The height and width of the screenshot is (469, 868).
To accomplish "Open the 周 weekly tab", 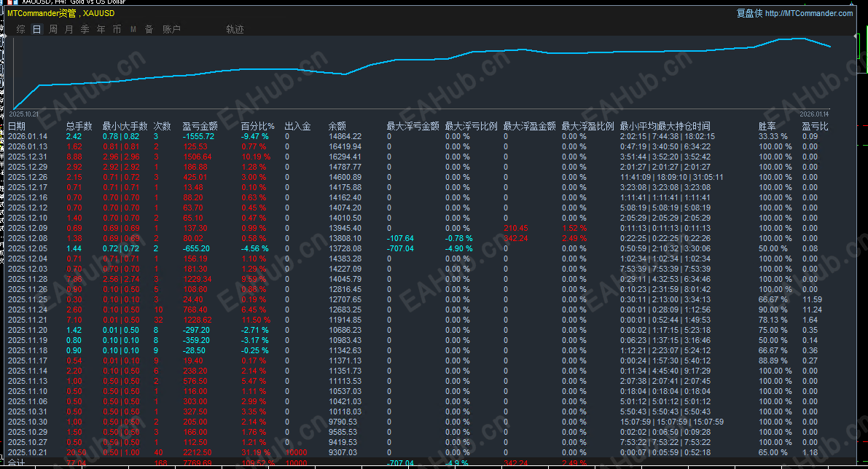I will pos(53,29).
